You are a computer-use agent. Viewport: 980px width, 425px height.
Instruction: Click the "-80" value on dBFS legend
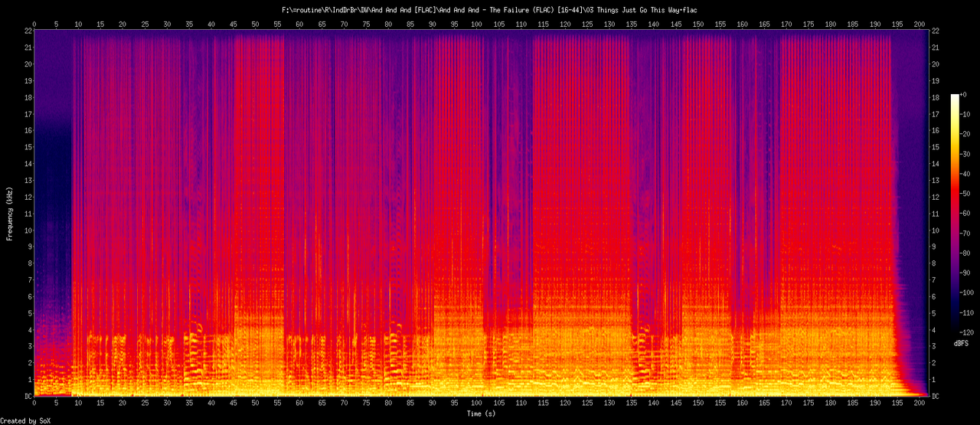966,253
